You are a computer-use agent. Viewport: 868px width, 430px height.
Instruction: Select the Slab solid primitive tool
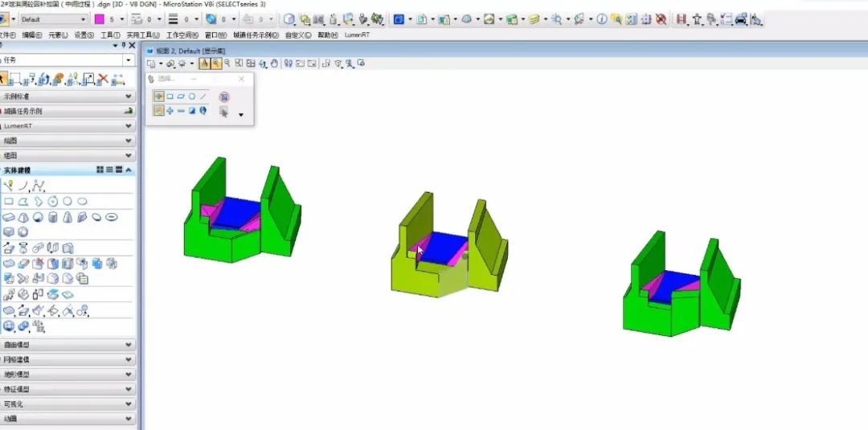[x=9, y=217]
